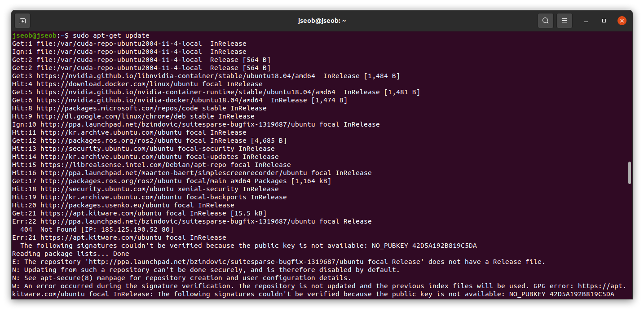This screenshot has width=644, height=312.
Task: Click the Get:6 nvidia-docker line
Action: pos(180,100)
